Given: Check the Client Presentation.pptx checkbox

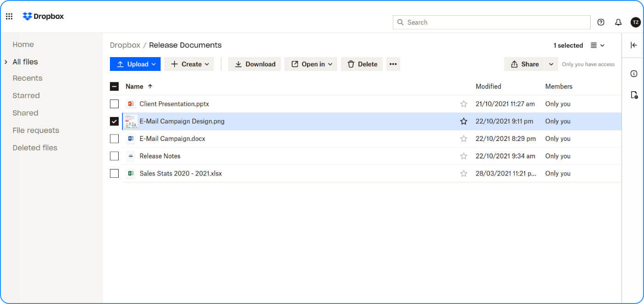Looking at the screenshot, I should (x=115, y=104).
